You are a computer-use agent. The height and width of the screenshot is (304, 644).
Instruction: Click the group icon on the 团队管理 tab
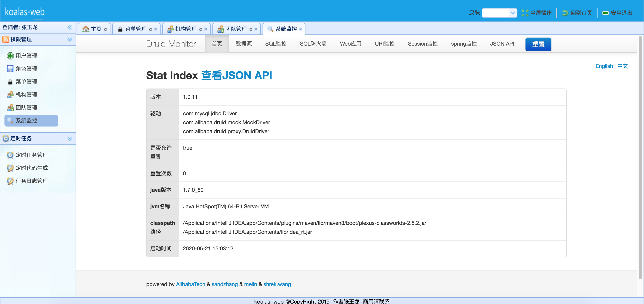[220, 29]
